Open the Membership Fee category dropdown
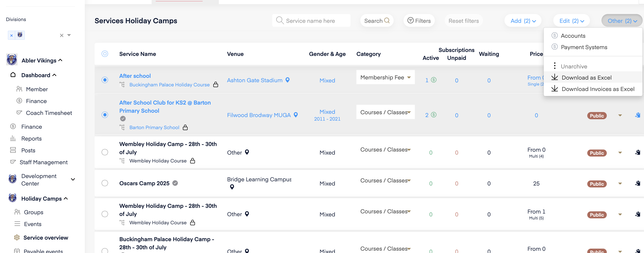The width and height of the screenshot is (644, 253). (385, 77)
